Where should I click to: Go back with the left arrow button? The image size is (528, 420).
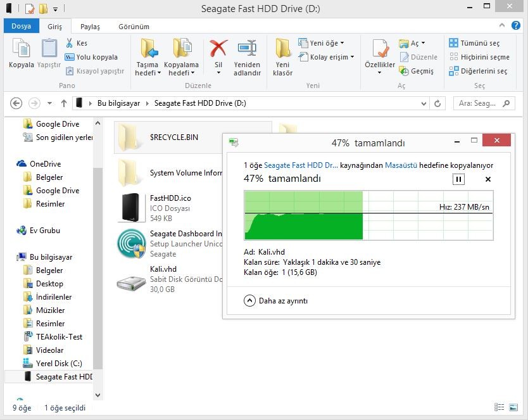(x=16, y=103)
